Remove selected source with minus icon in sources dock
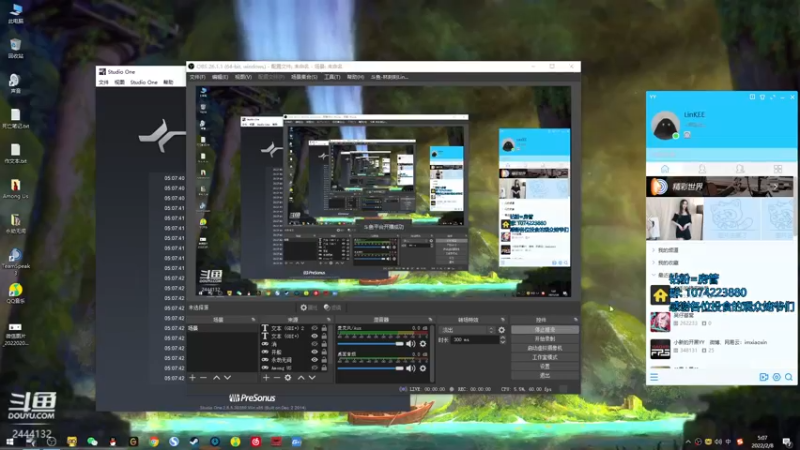 coord(277,378)
